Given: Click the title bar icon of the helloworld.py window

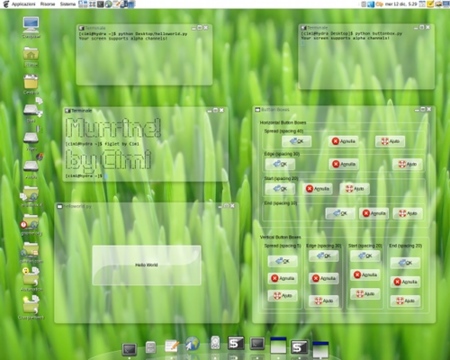Looking at the screenshot, I should click(60, 206).
